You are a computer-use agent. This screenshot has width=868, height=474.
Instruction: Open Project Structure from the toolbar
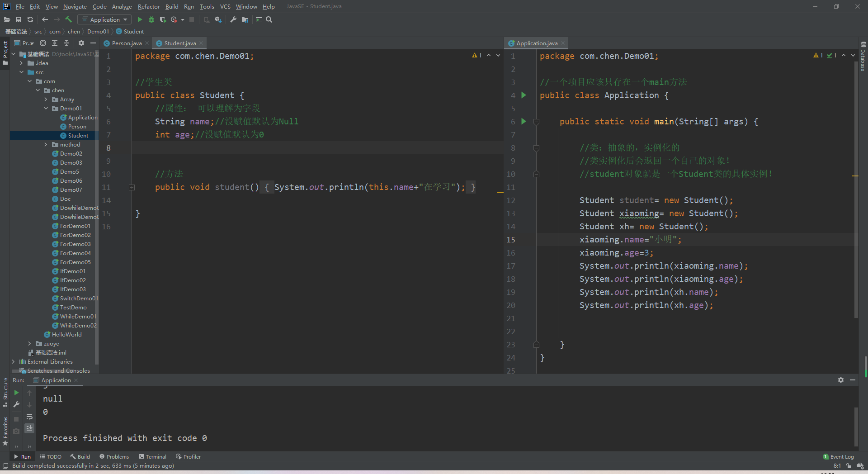click(245, 19)
